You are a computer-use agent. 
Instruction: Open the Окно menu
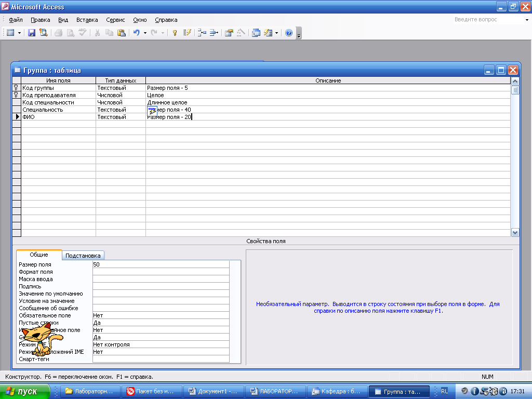[x=140, y=20]
